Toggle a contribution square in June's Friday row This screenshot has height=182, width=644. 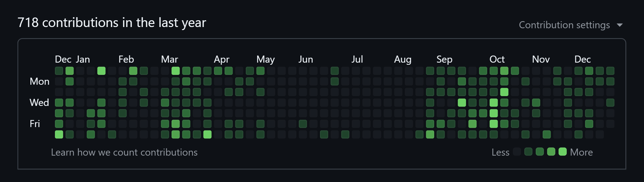pyautogui.click(x=303, y=123)
